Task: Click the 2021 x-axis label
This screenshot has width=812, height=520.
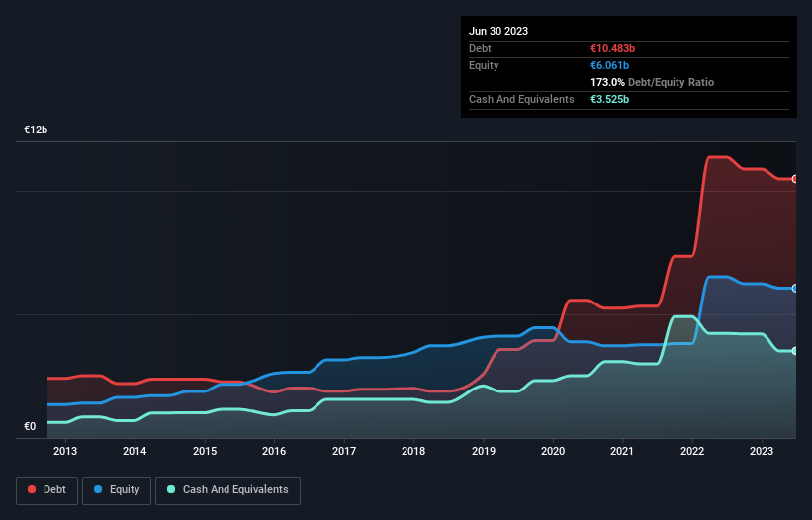Action: [622, 451]
